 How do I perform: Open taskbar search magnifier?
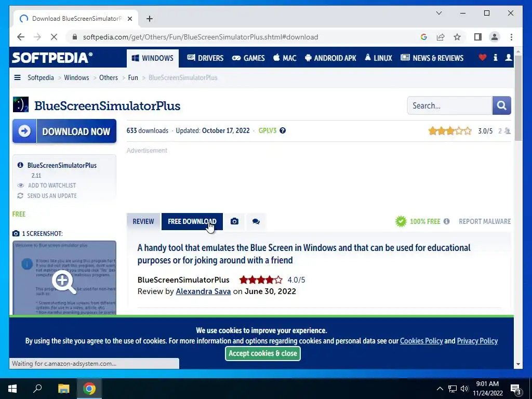point(37,389)
